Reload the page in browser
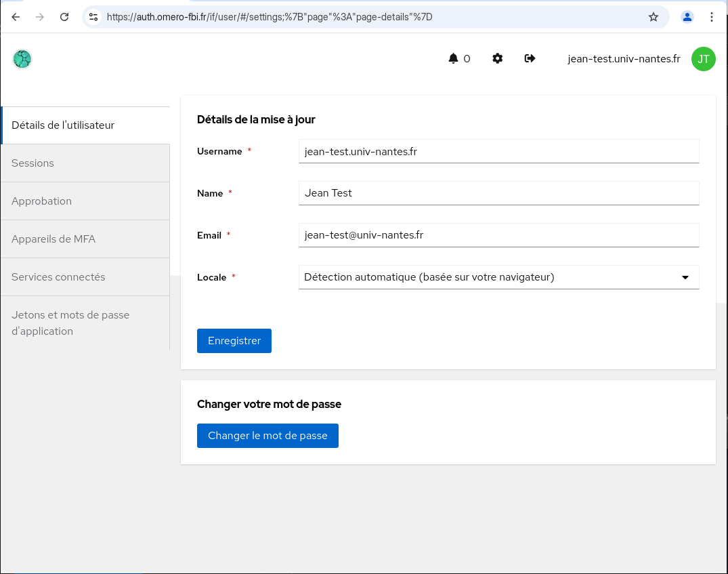 pyautogui.click(x=64, y=17)
